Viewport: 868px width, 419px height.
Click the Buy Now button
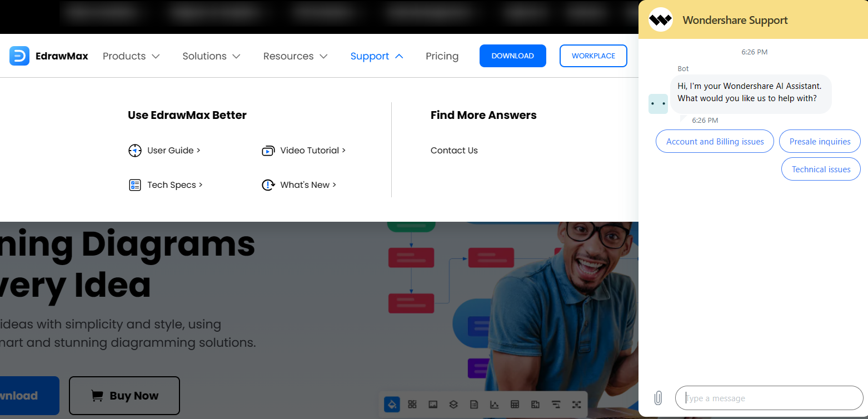[x=124, y=396]
